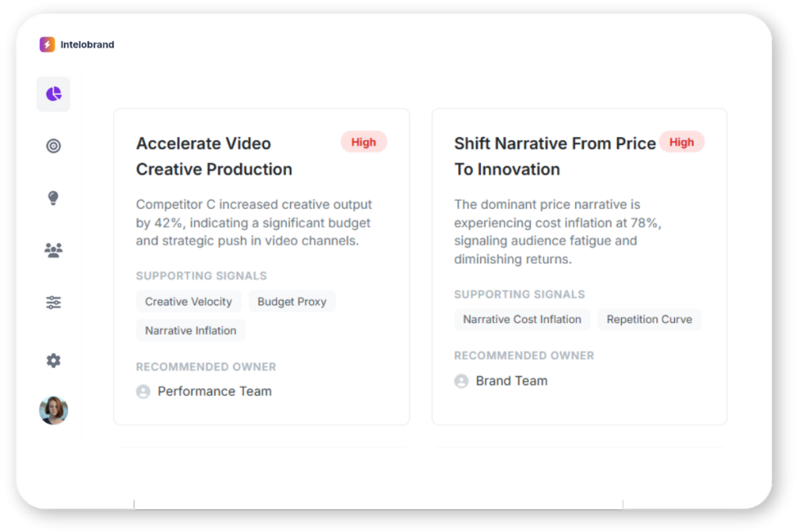
Task: Open the pie chart dashboard view
Action: click(x=53, y=94)
